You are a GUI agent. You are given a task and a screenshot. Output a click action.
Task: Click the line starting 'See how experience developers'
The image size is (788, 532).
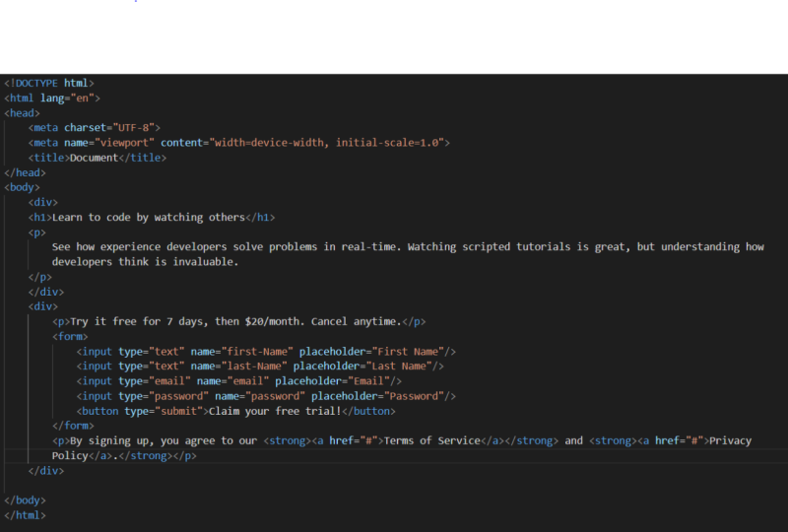click(x=408, y=247)
